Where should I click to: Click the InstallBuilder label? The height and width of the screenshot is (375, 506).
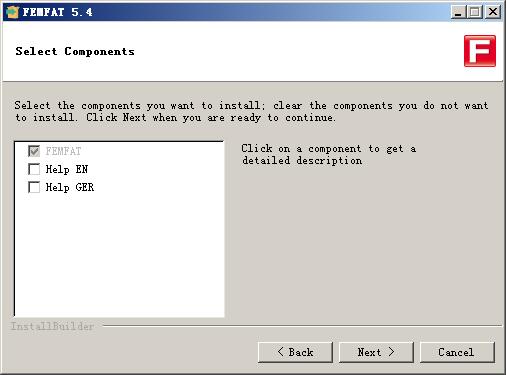[x=52, y=326]
